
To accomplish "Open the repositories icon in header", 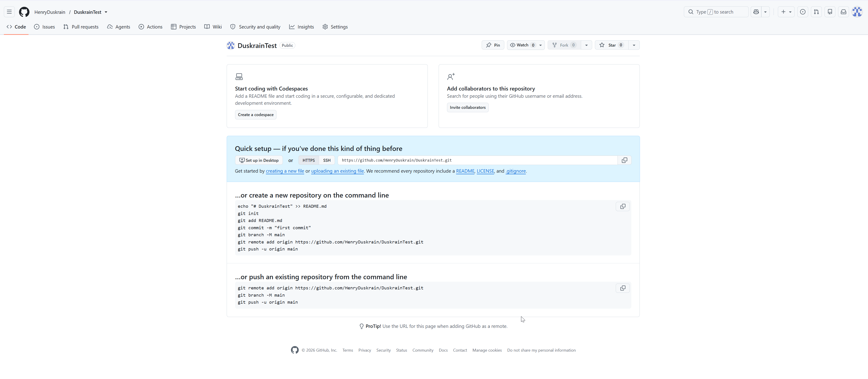I will point(830,12).
